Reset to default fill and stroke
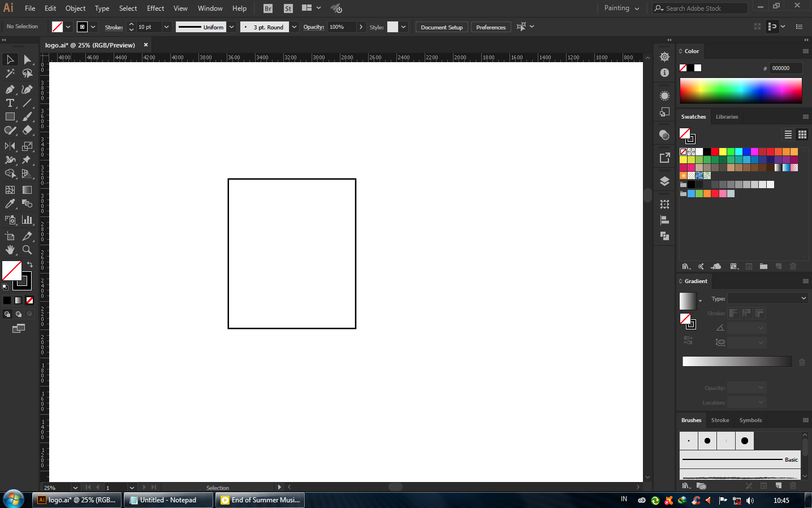Image resolution: width=812 pixels, height=508 pixels. (5, 287)
